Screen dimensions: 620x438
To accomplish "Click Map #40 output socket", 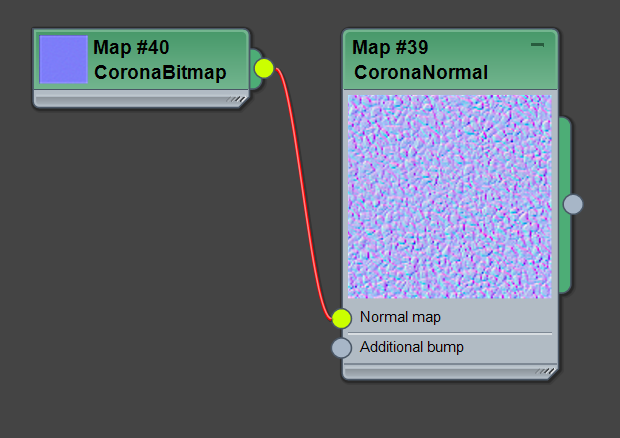I will click(x=264, y=68).
